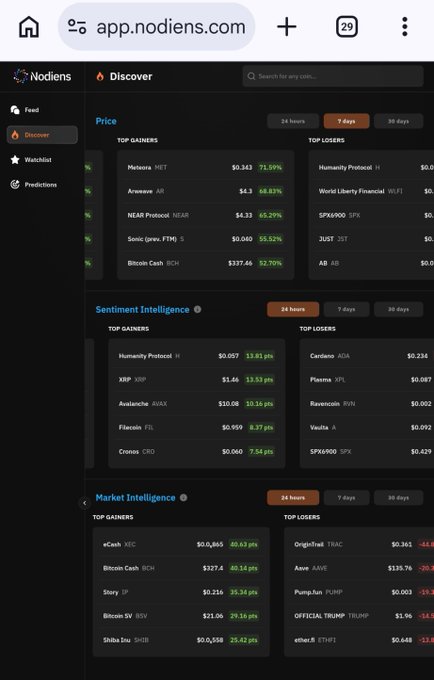Viewport: 434px width, 680px height.
Task: Focus the coin search field
Action: (333, 76)
